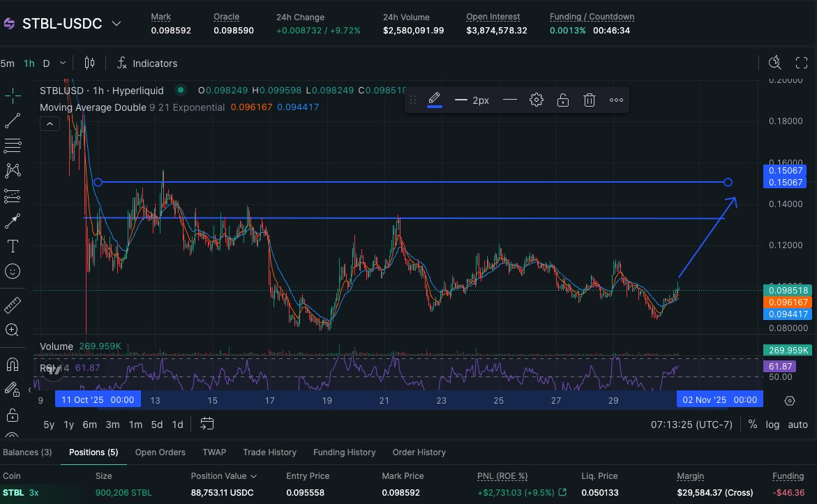Expand the daily timeframe dropdown

click(61, 63)
